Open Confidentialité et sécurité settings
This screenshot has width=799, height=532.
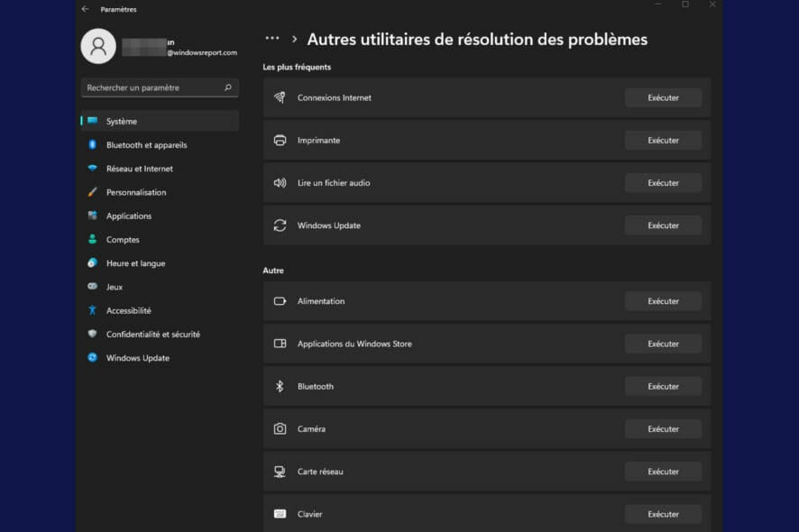coord(160,335)
